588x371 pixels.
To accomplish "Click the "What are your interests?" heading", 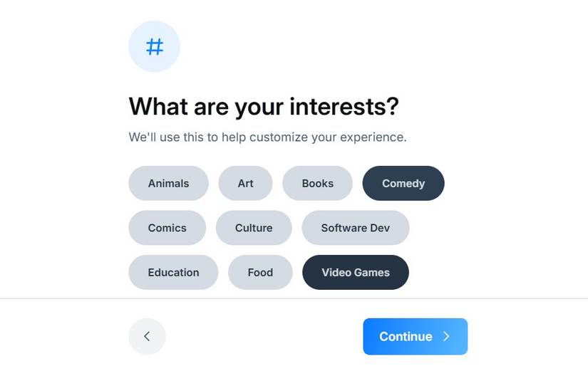I will [x=263, y=107].
